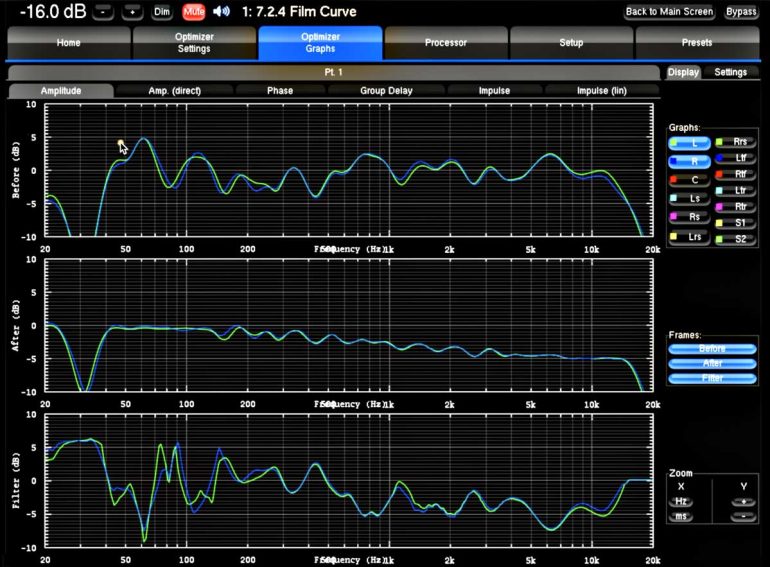770x567 pixels.
Task: Set X axis zoom to ms
Action: (681, 515)
